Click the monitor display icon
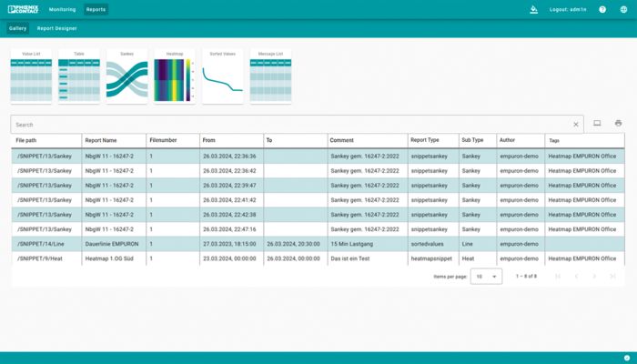The width and height of the screenshot is (637, 364). 597,123
